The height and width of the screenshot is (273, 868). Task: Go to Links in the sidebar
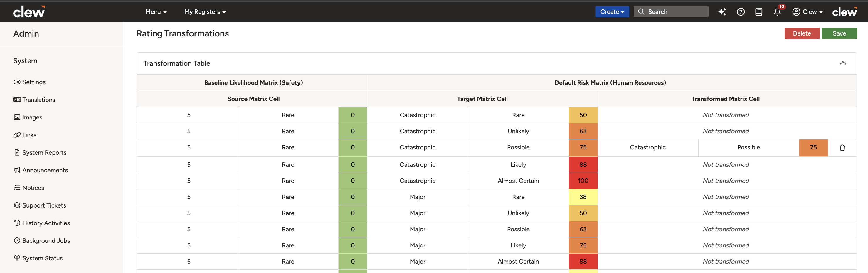coord(29,135)
